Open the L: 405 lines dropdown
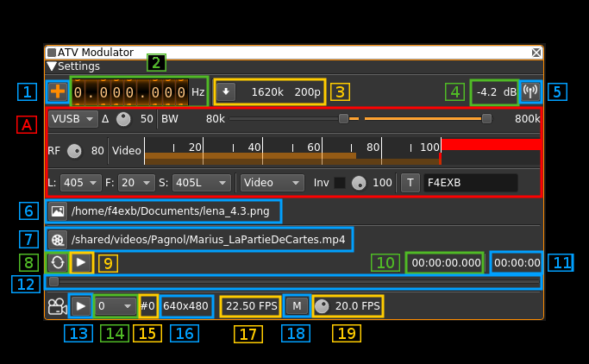Screen dimensions: 589x364 [x=80, y=183]
